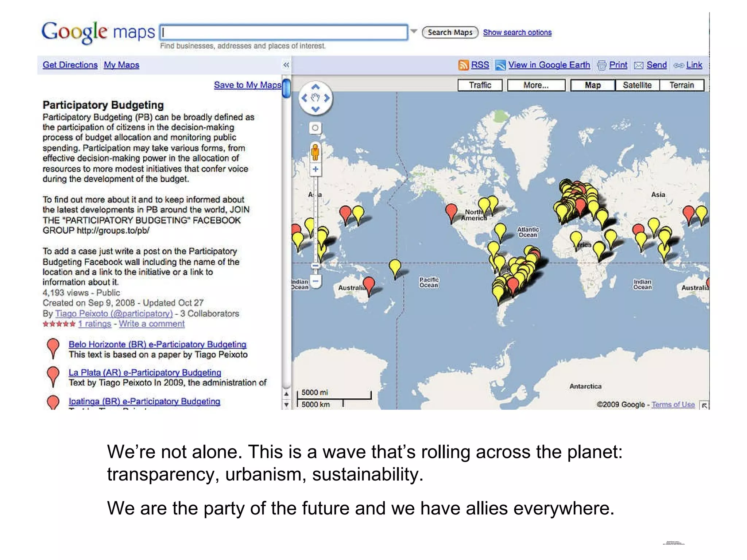Open Ipatinga (BR) e-Participatory Budgeting link
747x560 pixels.
[x=144, y=401]
